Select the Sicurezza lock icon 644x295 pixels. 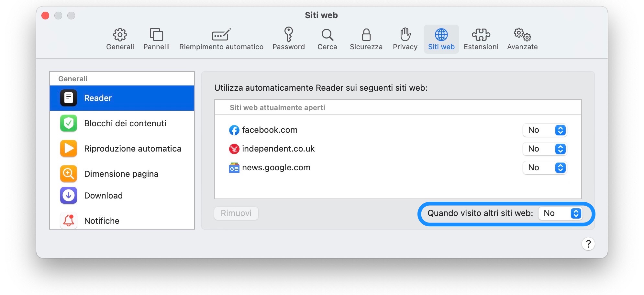366,38
